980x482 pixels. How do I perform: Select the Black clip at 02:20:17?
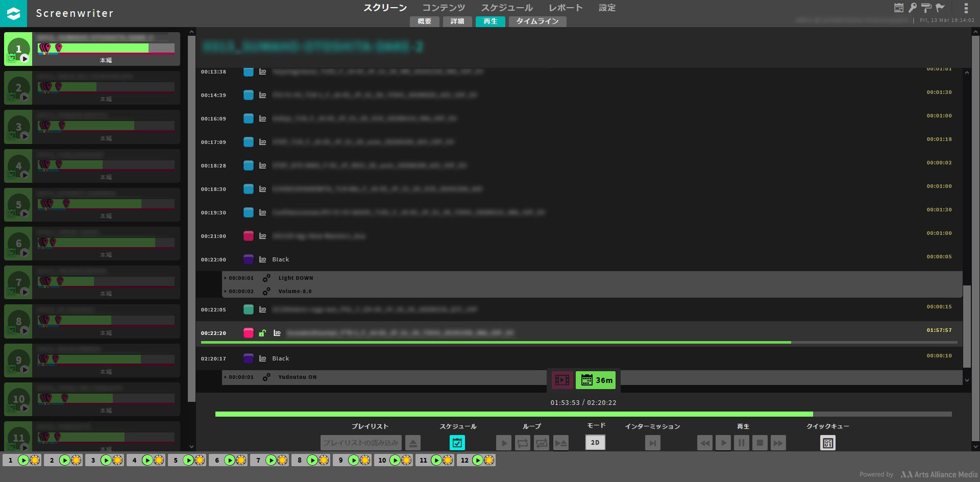(x=579, y=358)
